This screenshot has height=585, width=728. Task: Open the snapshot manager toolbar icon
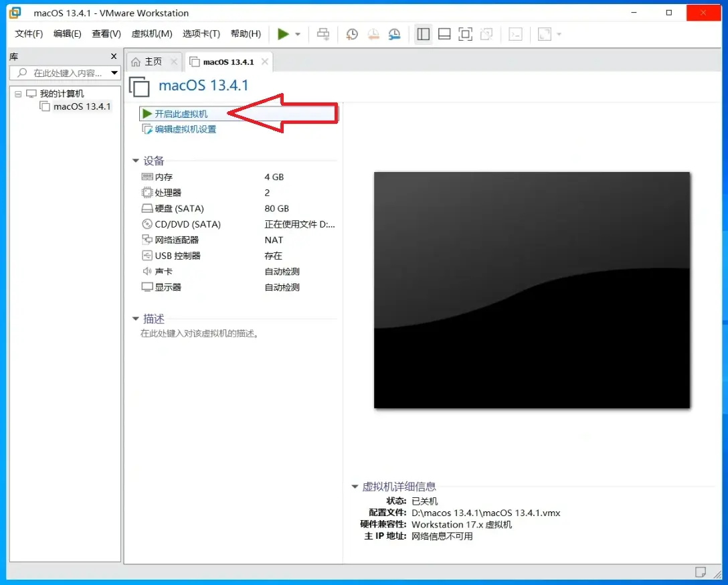pyautogui.click(x=395, y=34)
